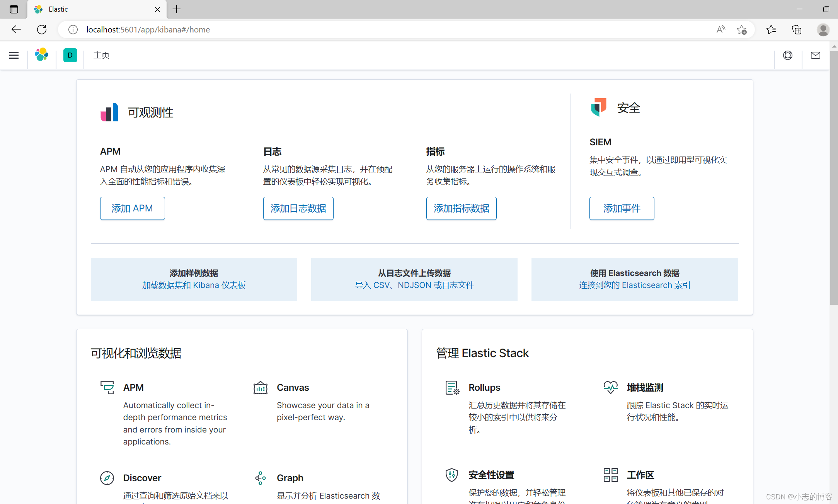The height and width of the screenshot is (504, 838).
Task: Click the Discover compass icon
Action: coord(107,478)
